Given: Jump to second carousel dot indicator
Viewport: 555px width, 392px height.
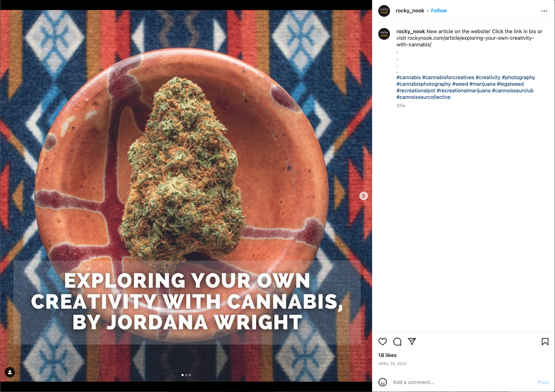Looking at the screenshot, I should pyautogui.click(x=186, y=375).
